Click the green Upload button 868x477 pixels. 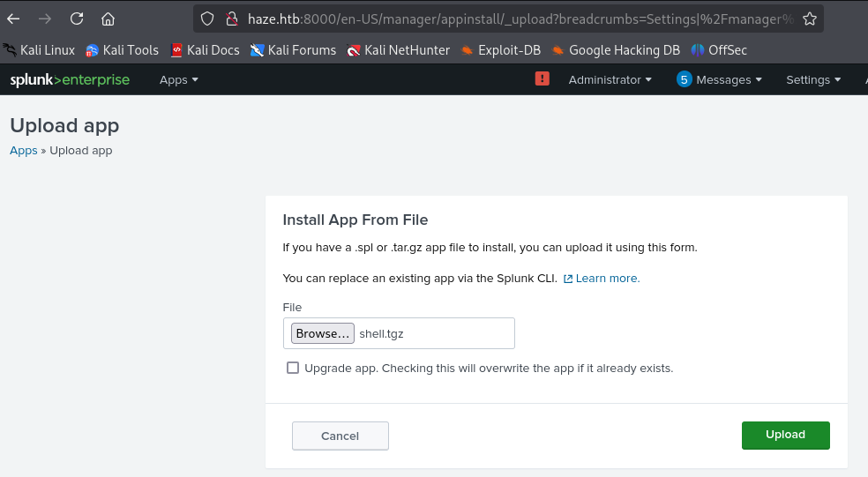[x=785, y=435]
